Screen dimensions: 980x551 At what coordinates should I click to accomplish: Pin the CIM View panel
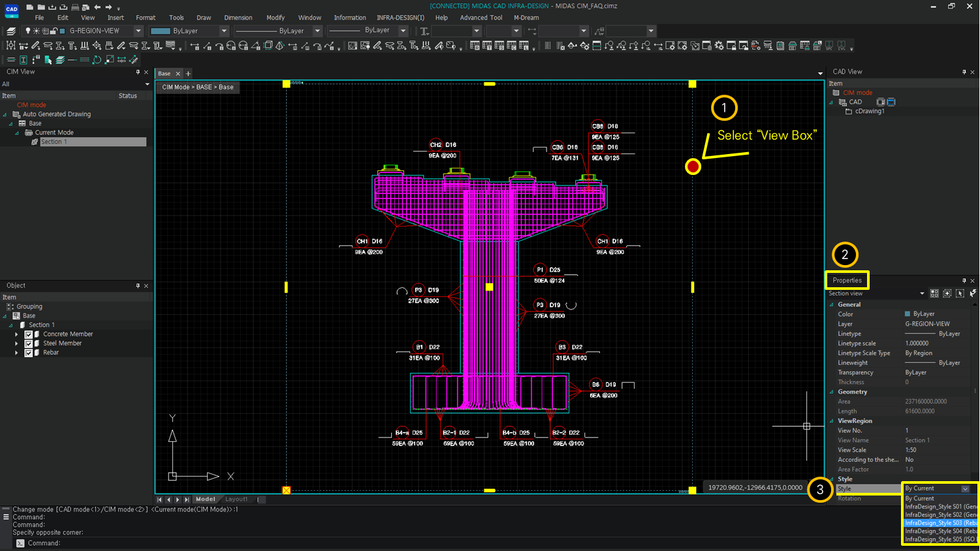[x=138, y=72]
